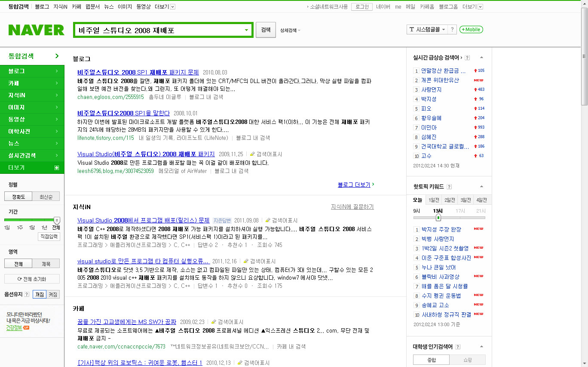This screenshot has width=588, height=367.
Task: Open the 핫토픽 키워드 help icon
Action: (x=449, y=187)
